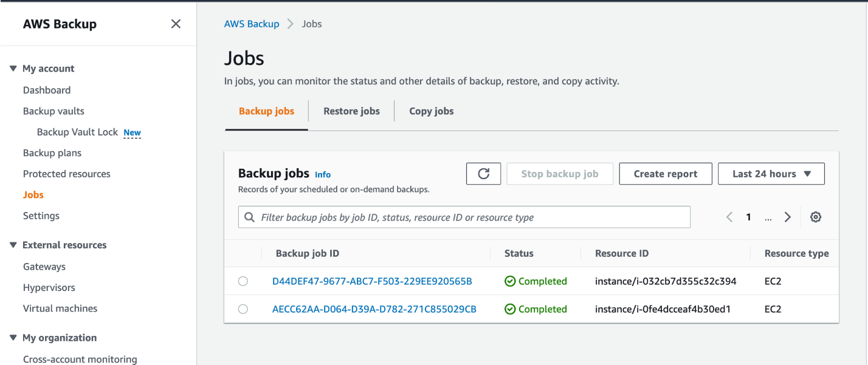
Task: Open job AECC62AA-D064-D39A-D782-271C855029CB
Action: pyautogui.click(x=374, y=309)
